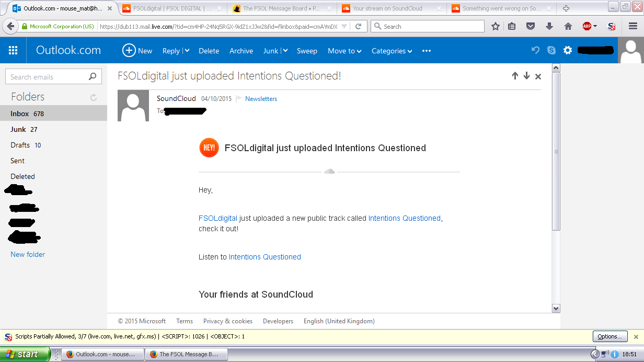The width and height of the screenshot is (644, 362).
Task: Close the open email with X
Action: (538, 76)
